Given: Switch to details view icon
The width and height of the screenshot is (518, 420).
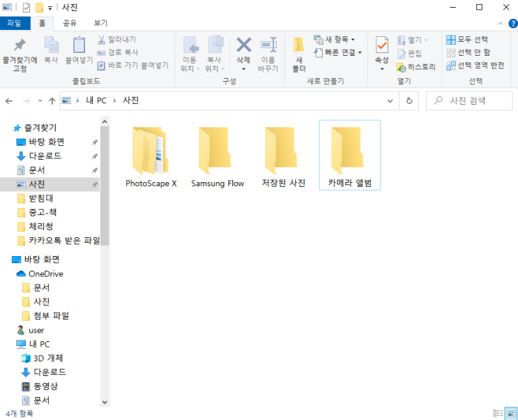Looking at the screenshot, I should point(498,414).
